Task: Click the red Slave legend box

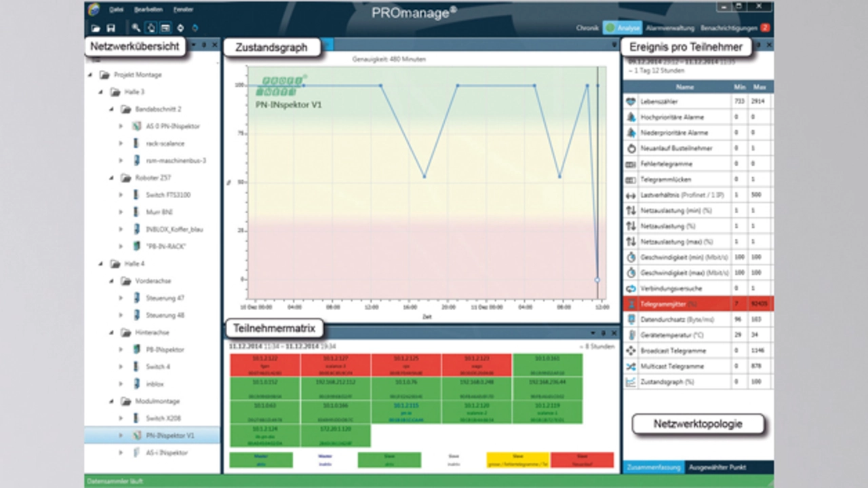Action: click(x=582, y=459)
